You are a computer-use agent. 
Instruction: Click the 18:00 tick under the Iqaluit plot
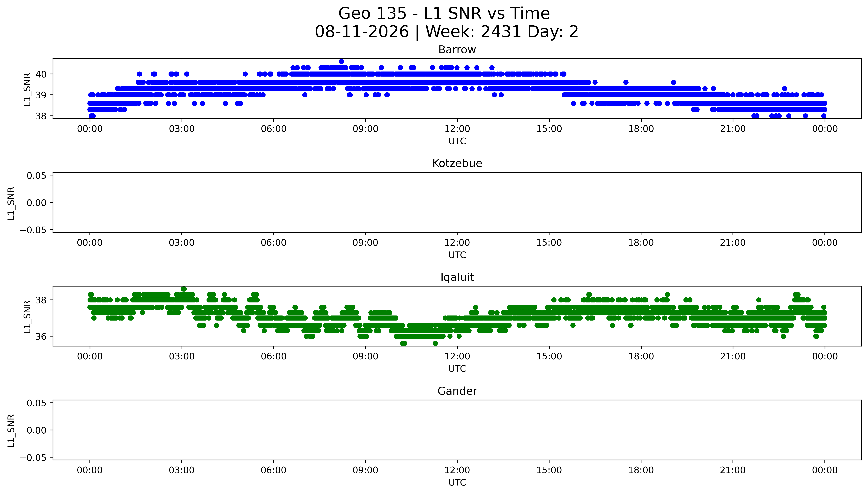pos(641,357)
